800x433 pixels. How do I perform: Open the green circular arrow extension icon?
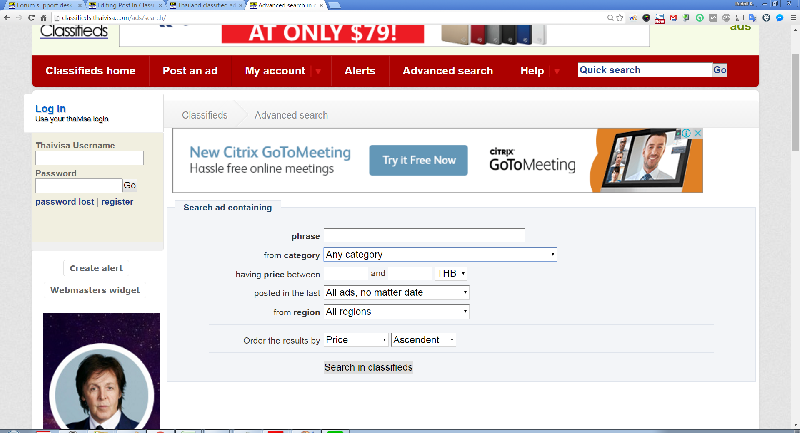[x=699, y=18]
